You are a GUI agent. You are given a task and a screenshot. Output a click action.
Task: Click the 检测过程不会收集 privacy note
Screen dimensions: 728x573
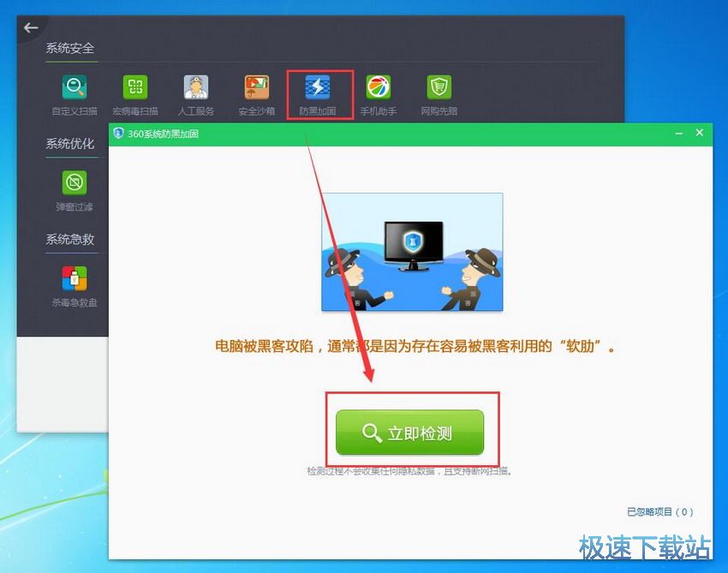tap(409, 471)
